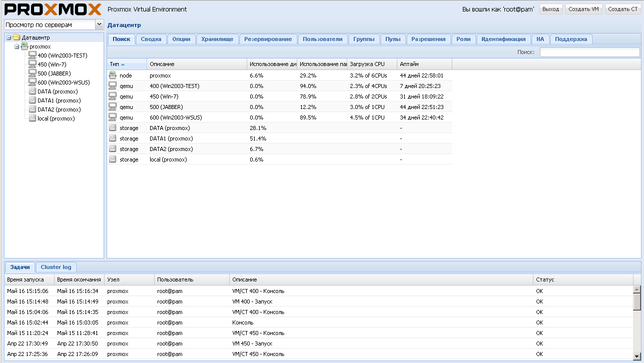Click monitor icon of 500 (JABBER) in tree
Screen dimensions: 644x363
33,73
